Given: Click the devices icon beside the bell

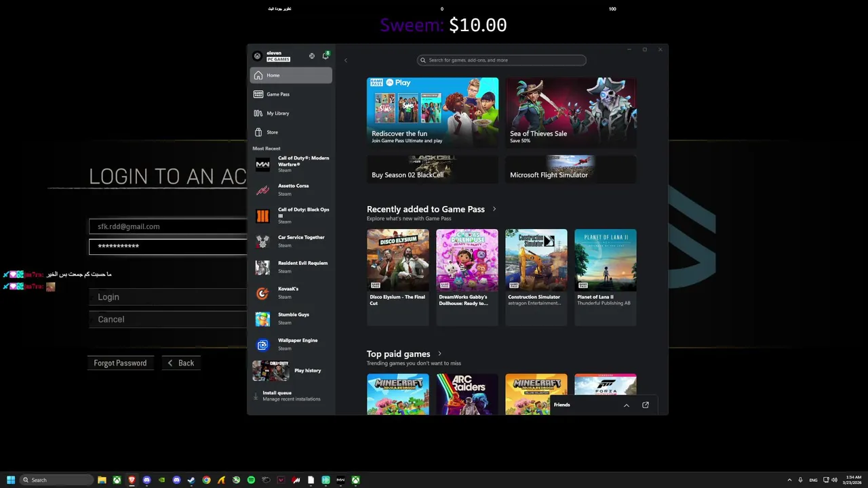Looking at the screenshot, I should coord(311,56).
